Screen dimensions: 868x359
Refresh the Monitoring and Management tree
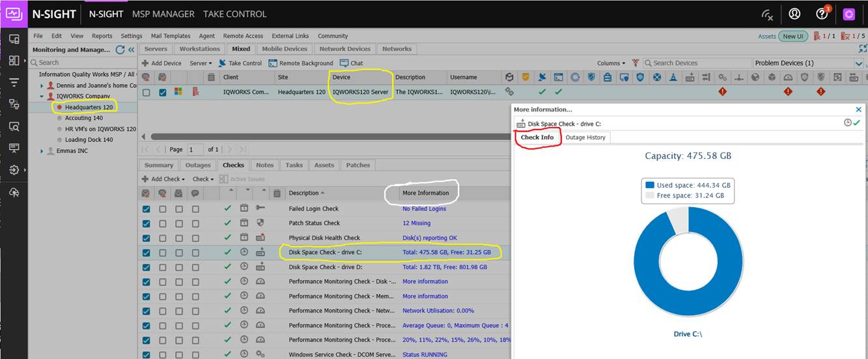(x=120, y=50)
